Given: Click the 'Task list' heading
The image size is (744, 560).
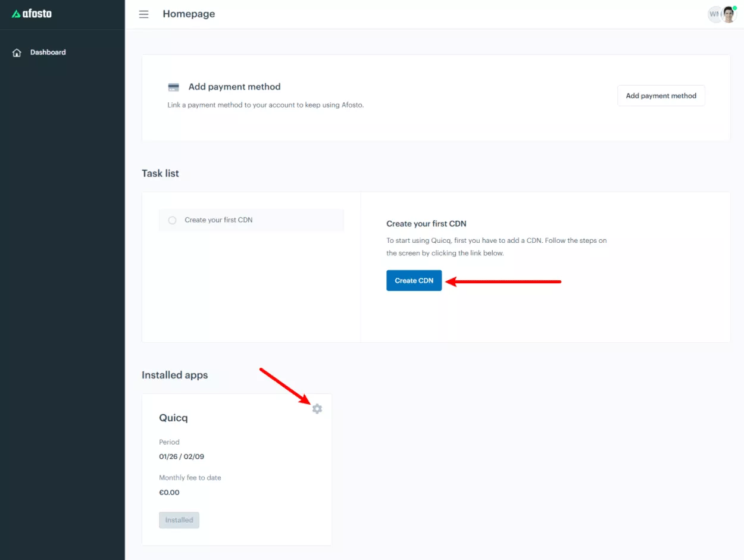Looking at the screenshot, I should tap(160, 174).
